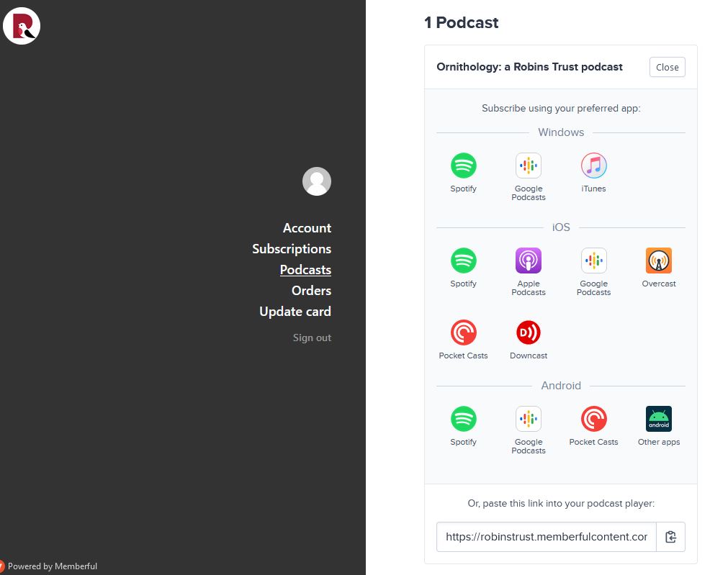Choose Pocket Casts under iOS
The image size is (728, 575).
[463, 332]
